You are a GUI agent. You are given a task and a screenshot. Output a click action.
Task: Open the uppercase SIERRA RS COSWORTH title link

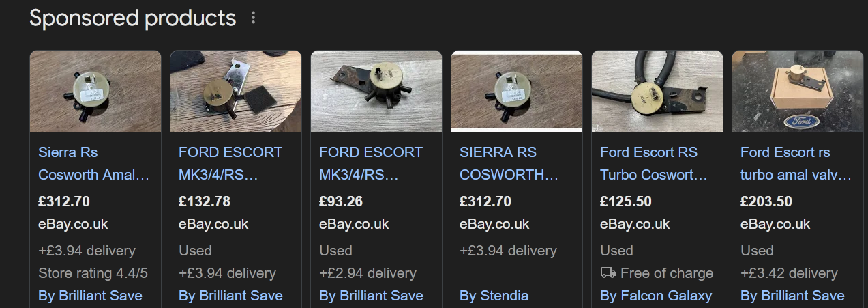[509, 163]
